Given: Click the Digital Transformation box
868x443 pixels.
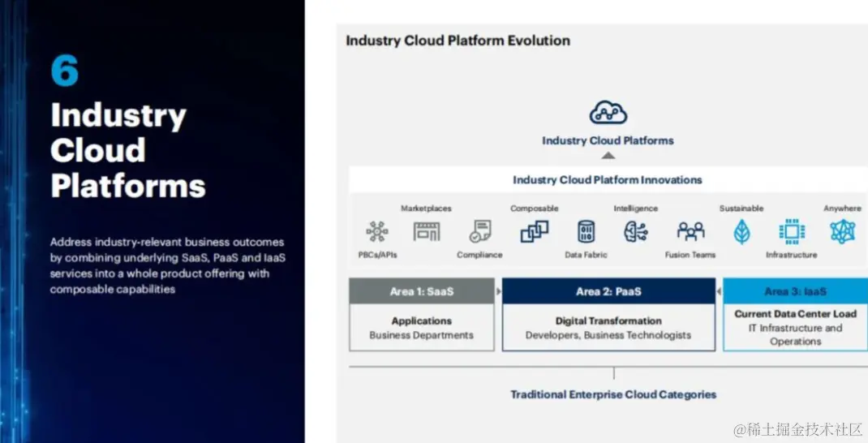Looking at the screenshot, I should point(608,327).
